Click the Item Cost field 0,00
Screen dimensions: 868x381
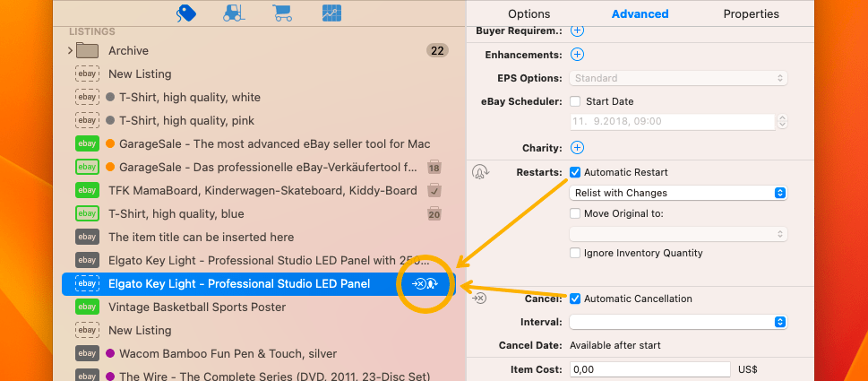650,369
